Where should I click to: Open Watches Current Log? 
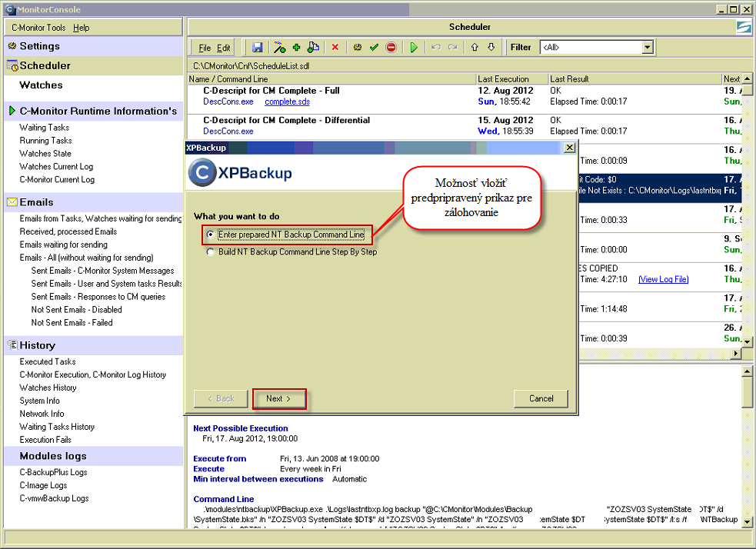click(56, 167)
